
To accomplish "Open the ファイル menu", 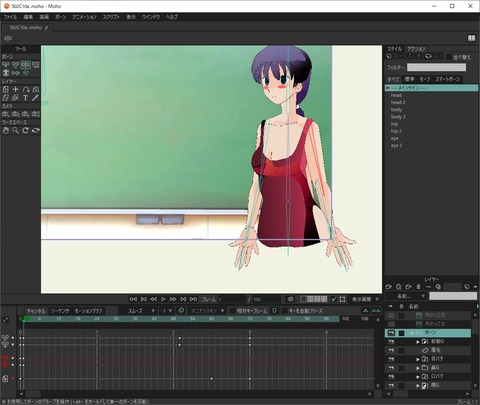I will tap(10, 17).
